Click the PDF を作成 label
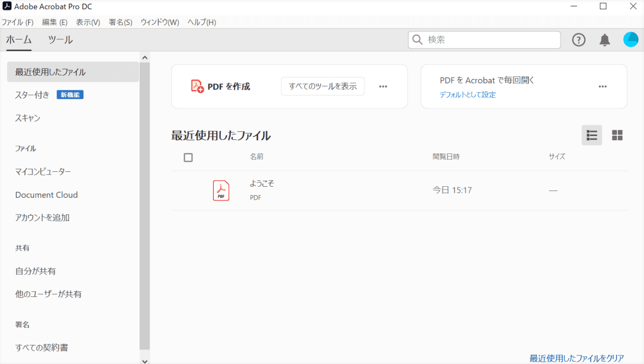Image resolution: width=644 pixels, height=364 pixels. click(x=229, y=86)
